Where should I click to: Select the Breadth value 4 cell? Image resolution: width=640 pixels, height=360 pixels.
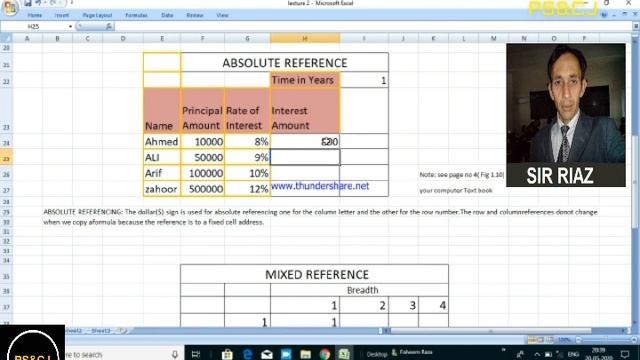[433, 305]
